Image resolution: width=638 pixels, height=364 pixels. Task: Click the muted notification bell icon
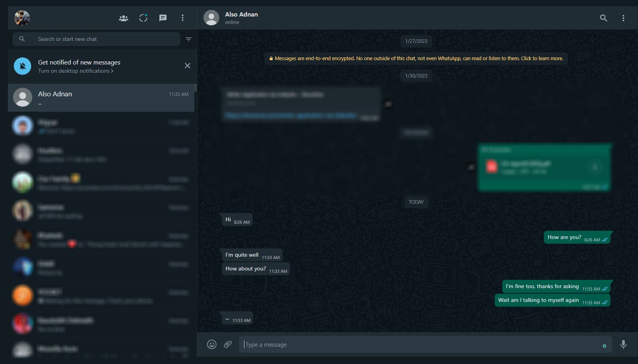(x=22, y=66)
